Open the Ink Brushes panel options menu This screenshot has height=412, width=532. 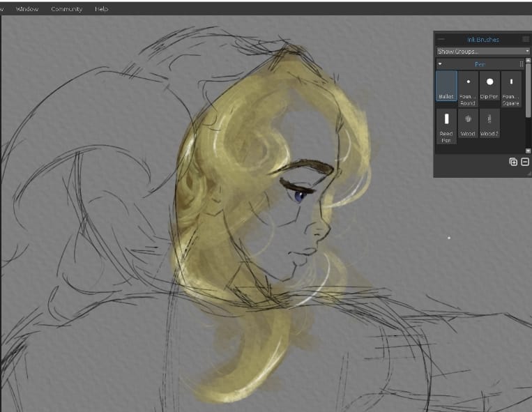click(526, 39)
